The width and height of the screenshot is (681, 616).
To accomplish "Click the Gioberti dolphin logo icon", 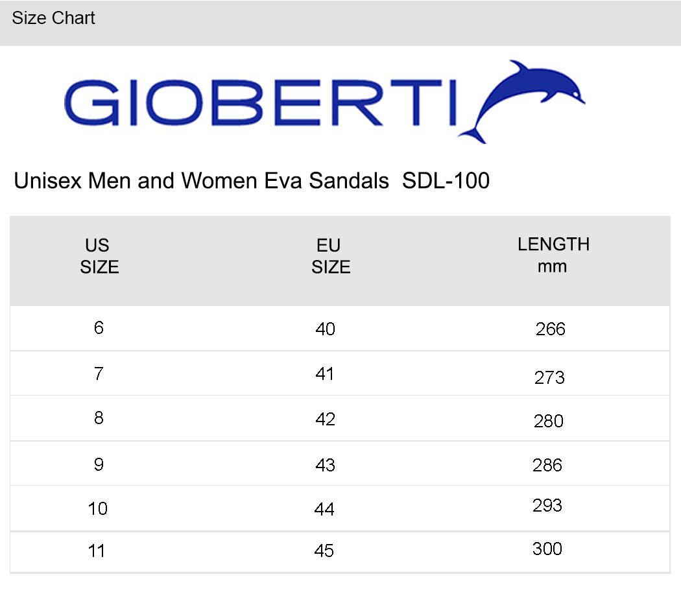I will coord(521,102).
